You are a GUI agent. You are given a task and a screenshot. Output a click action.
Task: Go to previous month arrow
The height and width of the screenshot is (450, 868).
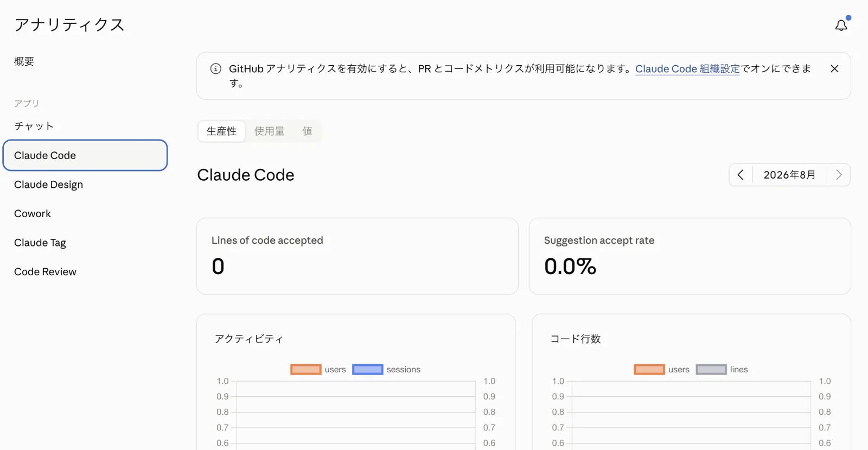(x=741, y=175)
